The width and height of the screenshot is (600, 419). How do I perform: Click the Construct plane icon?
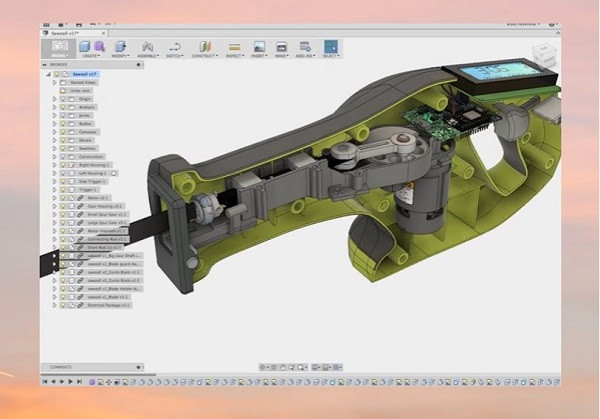coord(205,47)
